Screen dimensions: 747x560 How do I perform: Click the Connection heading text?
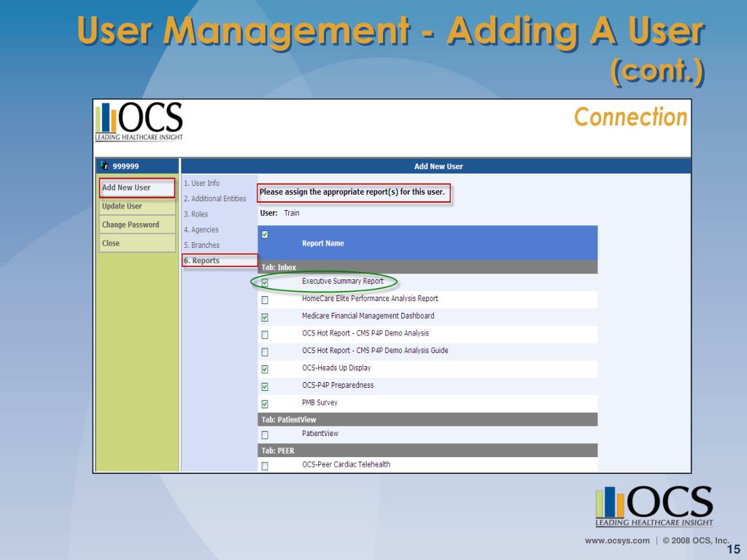click(630, 117)
